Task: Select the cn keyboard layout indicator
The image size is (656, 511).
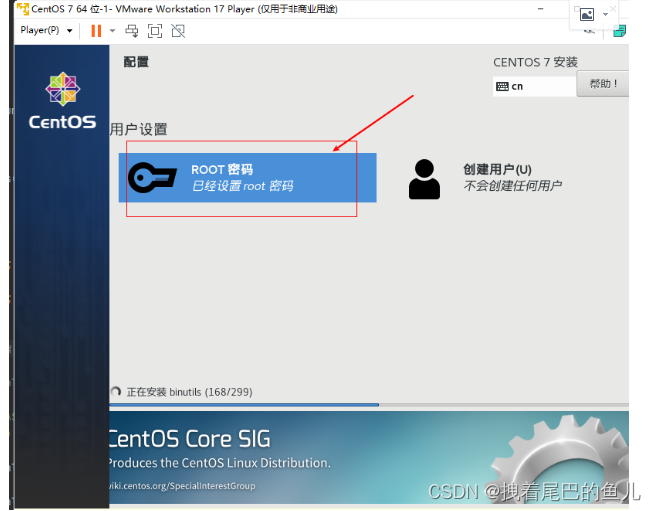Action: (534, 86)
